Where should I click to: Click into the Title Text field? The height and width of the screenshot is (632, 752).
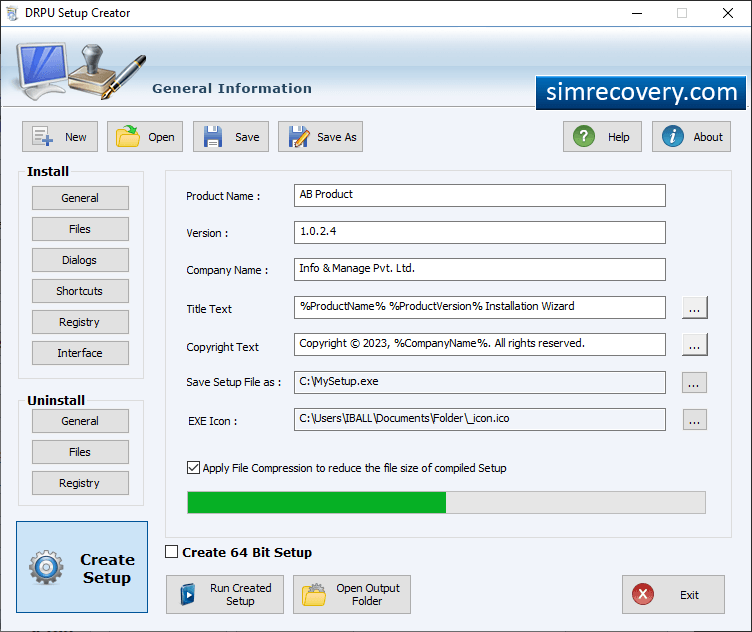click(x=480, y=307)
